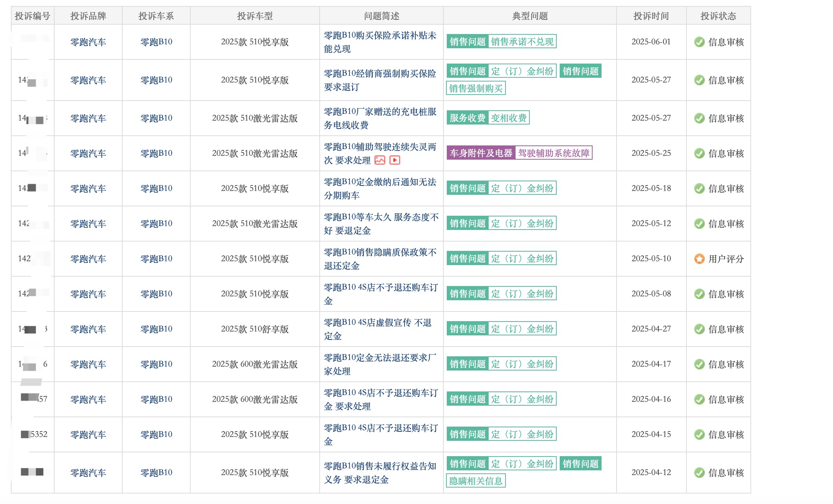
Task: Click the 服务收费 tag
Action: (x=467, y=118)
